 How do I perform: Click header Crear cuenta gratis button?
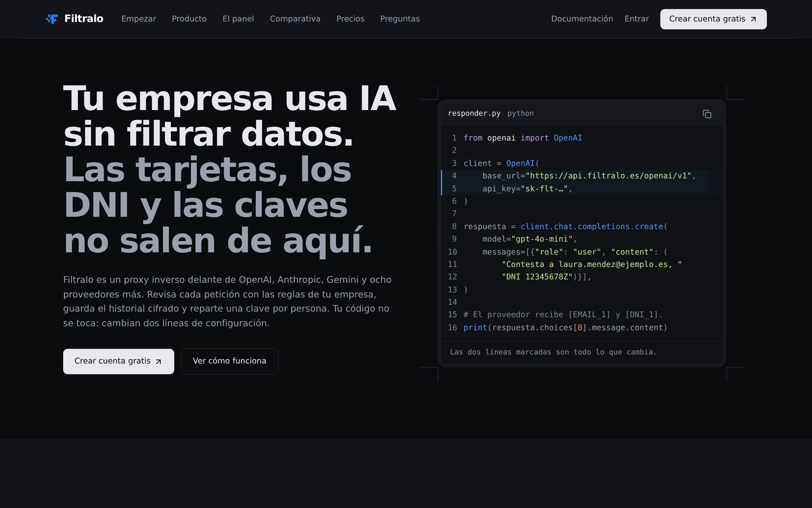click(713, 19)
